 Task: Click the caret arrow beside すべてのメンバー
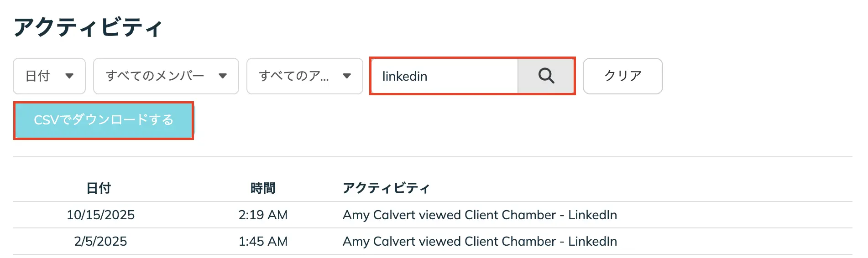coord(223,76)
